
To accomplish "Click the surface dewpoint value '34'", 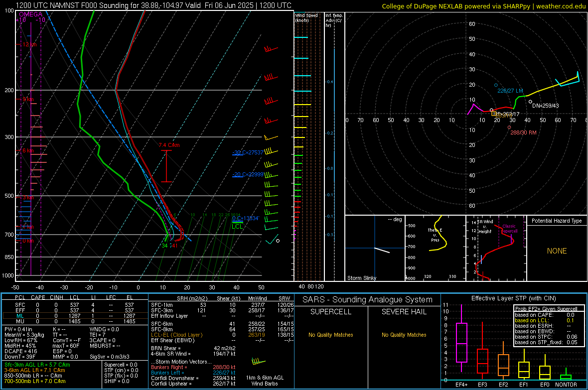I will click(x=165, y=246).
